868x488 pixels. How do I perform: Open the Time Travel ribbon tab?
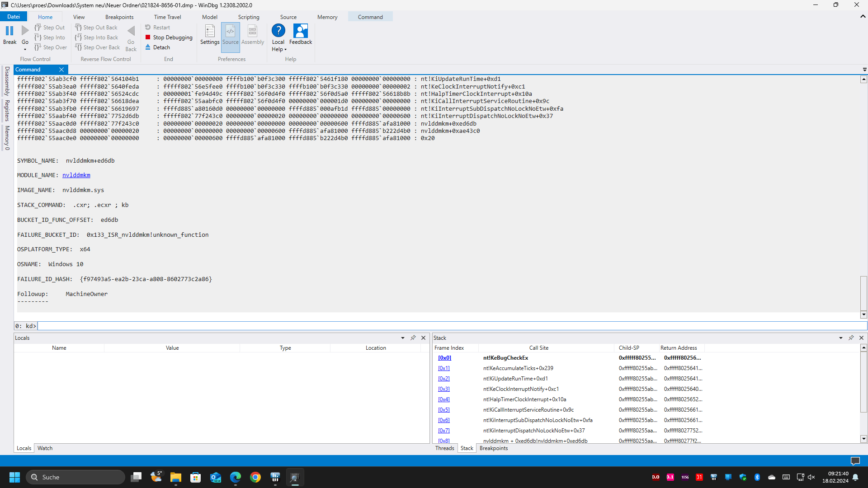coord(167,17)
